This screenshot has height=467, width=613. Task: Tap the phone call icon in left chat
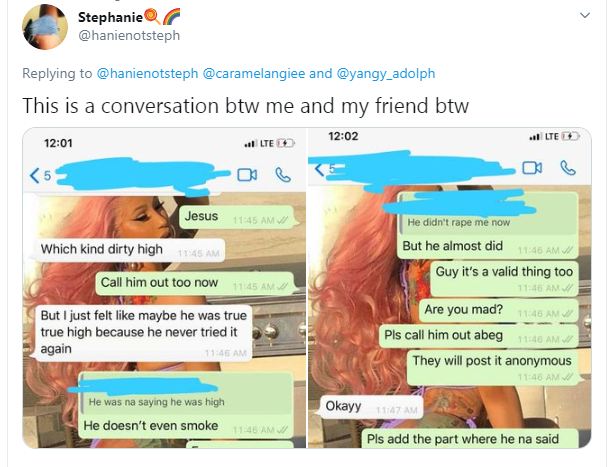[x=283, y=175]
